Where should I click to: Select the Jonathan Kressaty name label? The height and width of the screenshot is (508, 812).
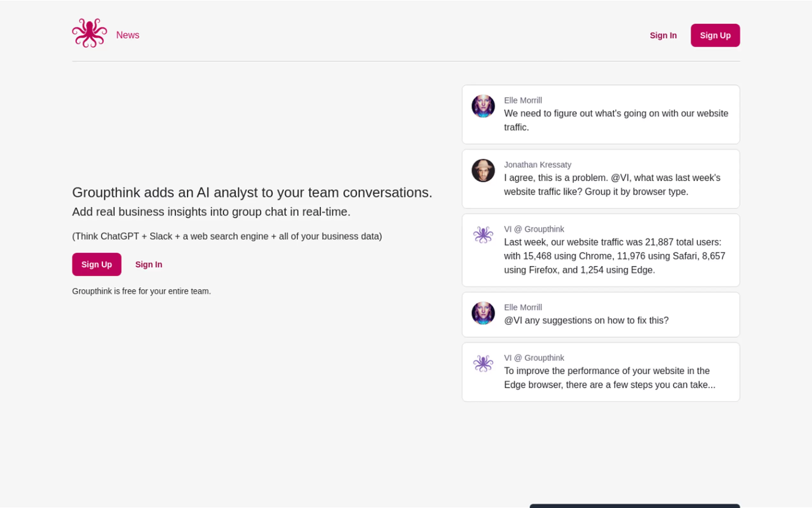537,165
